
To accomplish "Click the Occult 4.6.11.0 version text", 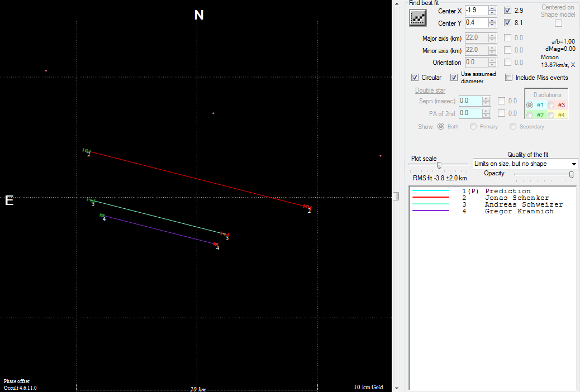I will (x=20, y=388).
